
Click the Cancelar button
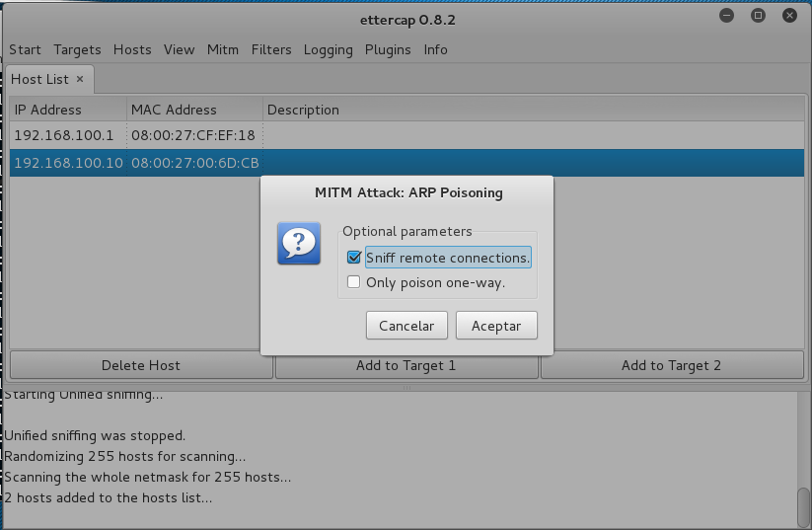tap(406, 326)
